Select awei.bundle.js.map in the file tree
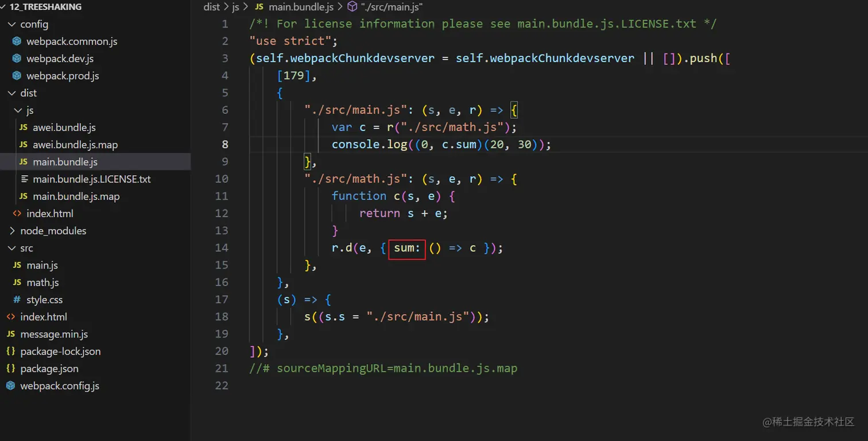 pos(75,145)
